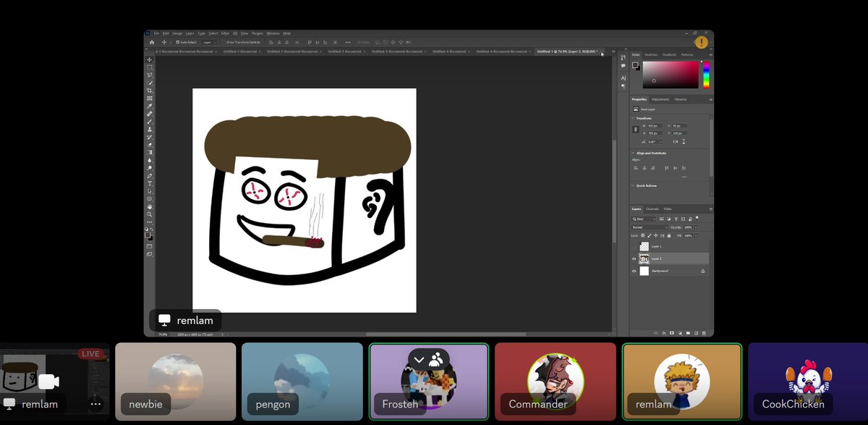Click the lock all layers padlock icon
This screenshot has height=425, width=868.
tap(669, 236)
